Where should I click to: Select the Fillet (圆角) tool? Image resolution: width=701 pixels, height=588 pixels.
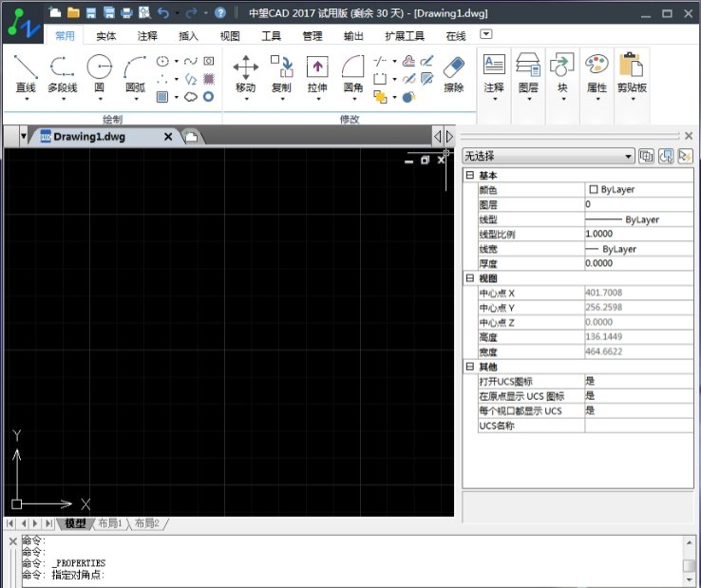click(x=353, y=74)
